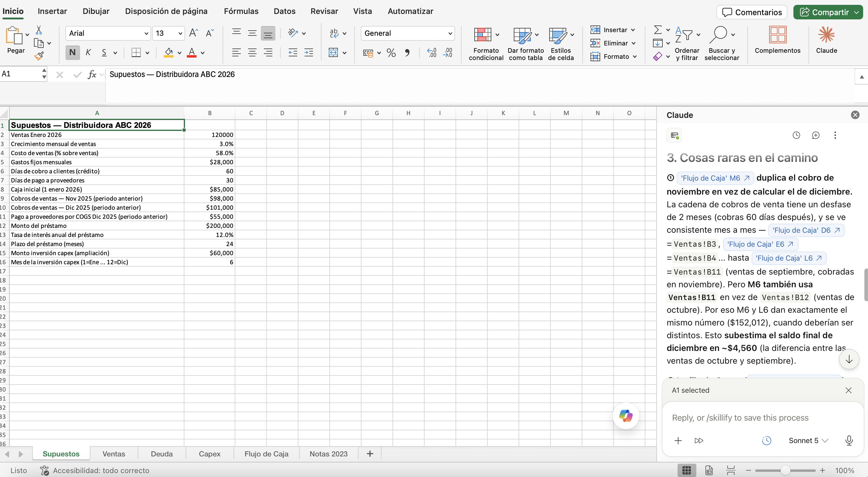Viewport: 868px width, 477px height.
Task: Click the font color red A swatch
Action: [192, 52]
